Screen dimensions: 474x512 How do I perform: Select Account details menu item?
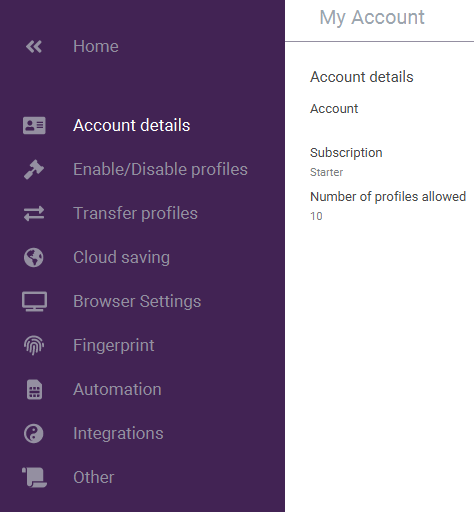[x=132, y=125]
